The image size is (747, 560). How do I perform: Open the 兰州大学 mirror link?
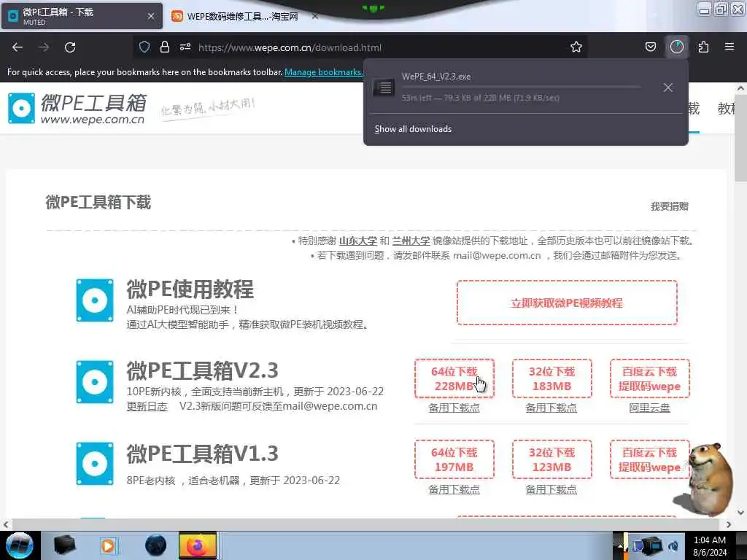[411, 241]
